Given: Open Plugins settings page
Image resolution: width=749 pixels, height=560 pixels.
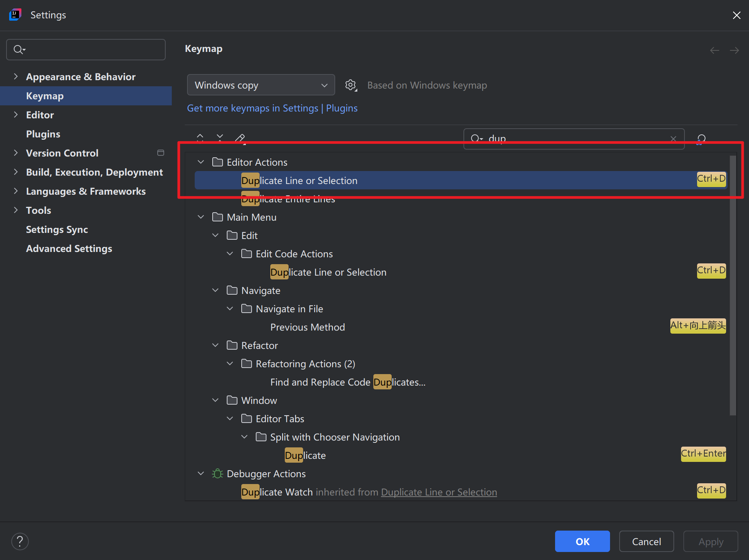Looking at the screenshot, I should pyautogui.click(x=43, y=134).
